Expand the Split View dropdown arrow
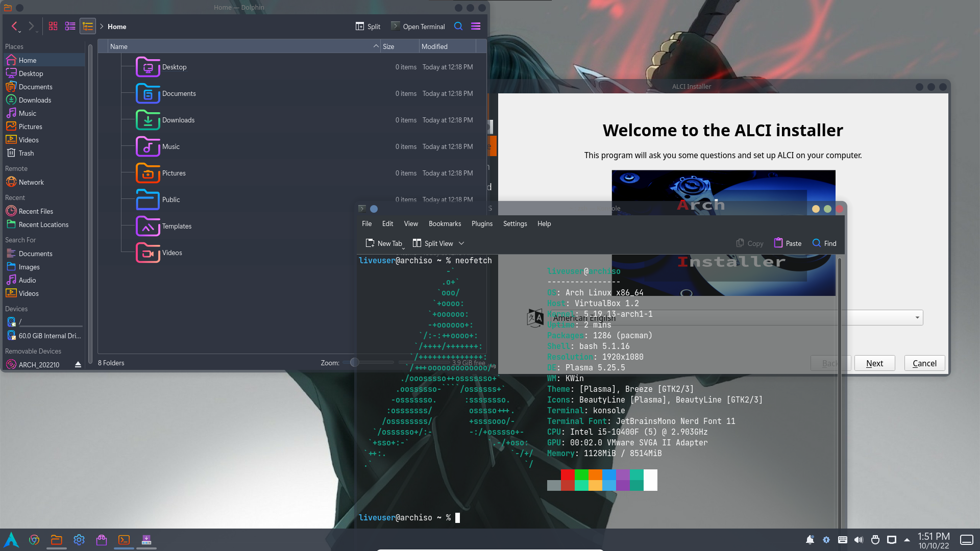 pyautogui.click(x=461, y=243)
